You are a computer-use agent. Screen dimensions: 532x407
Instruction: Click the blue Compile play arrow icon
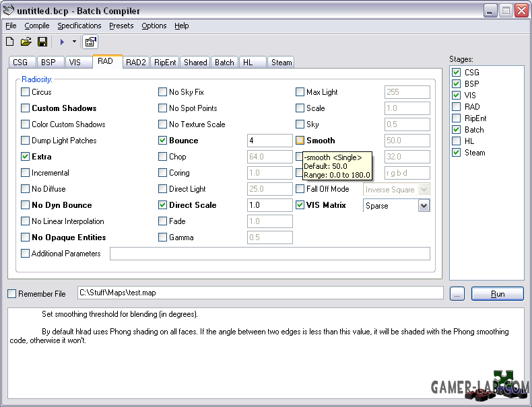pos(62,42)
